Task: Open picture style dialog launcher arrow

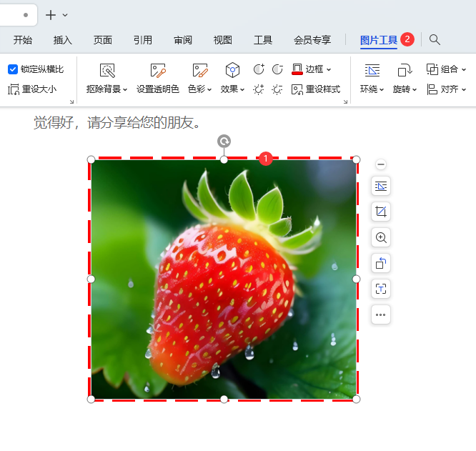Action: pyautogui.click(x=345, y=101)
